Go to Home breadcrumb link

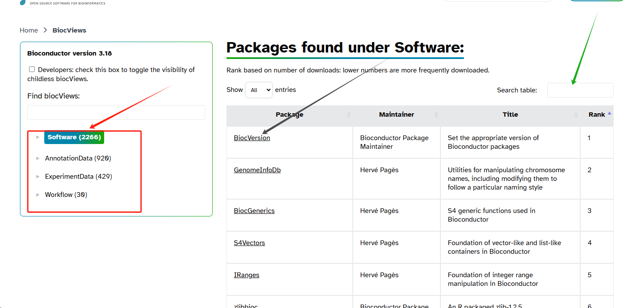pos(29,30)
